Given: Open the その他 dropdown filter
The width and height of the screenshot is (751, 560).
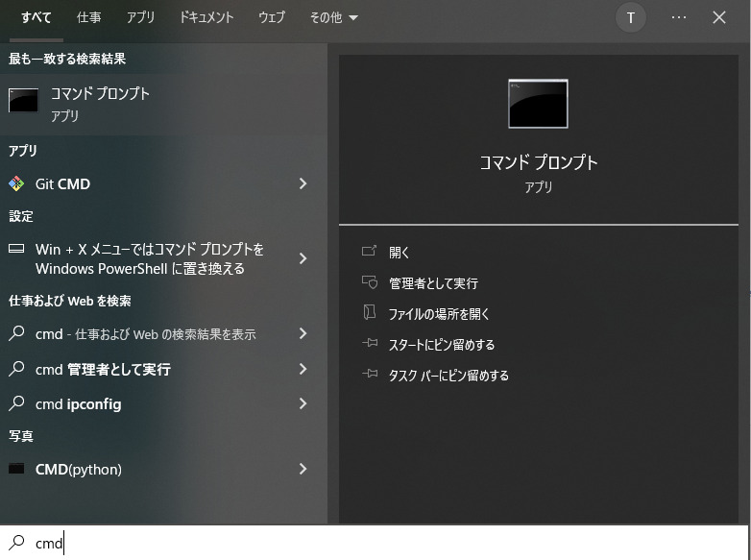Looking at the screenshot, I should [x=334, y=17].
